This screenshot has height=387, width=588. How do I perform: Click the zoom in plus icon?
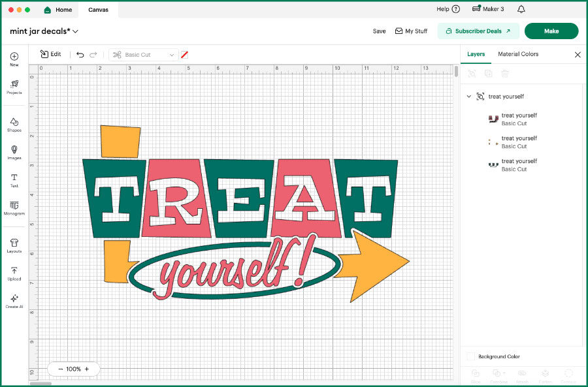click(x=87, y=369)
